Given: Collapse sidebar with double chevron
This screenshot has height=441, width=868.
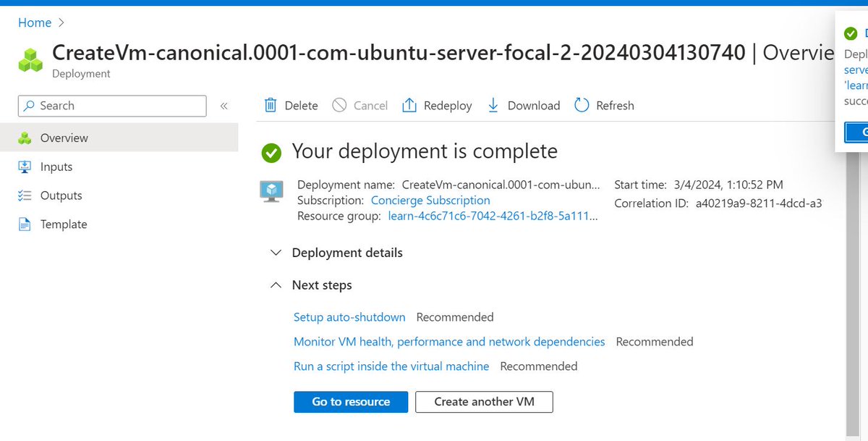Looking at the screenshot, I should [x=224, y=106].
